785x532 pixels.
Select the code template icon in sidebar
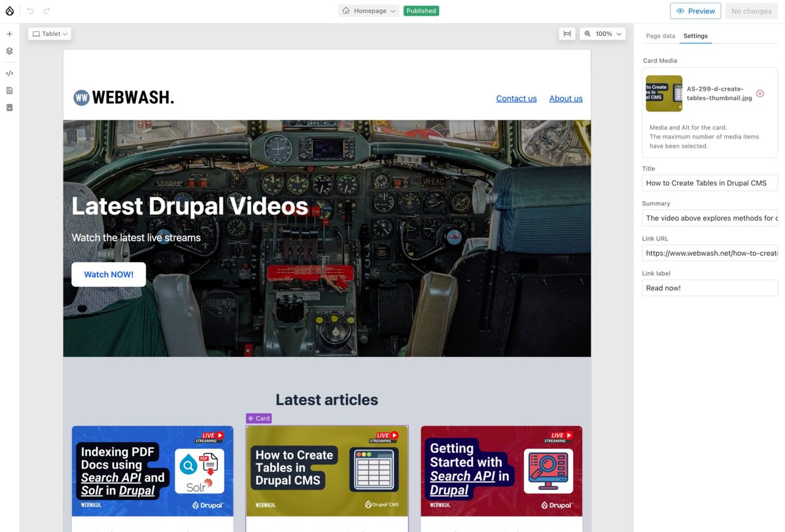(9, 73)
